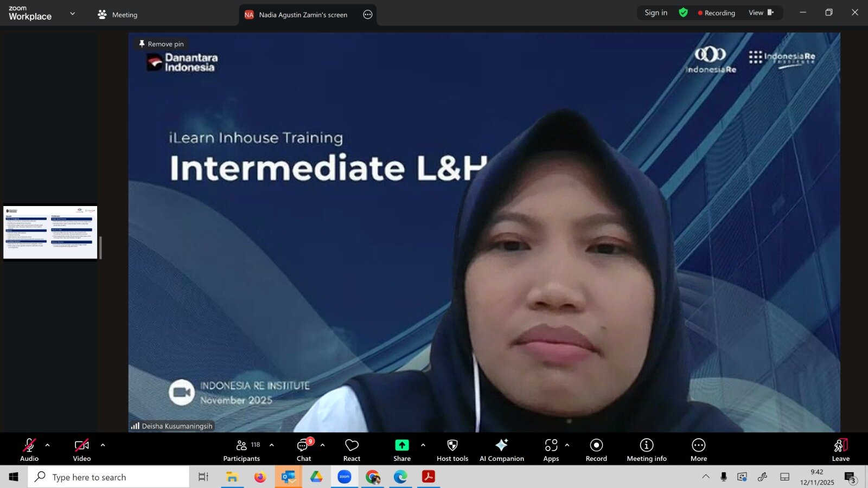Open Host tools shield icon
The image size is (868, 488).
(452, 450)
